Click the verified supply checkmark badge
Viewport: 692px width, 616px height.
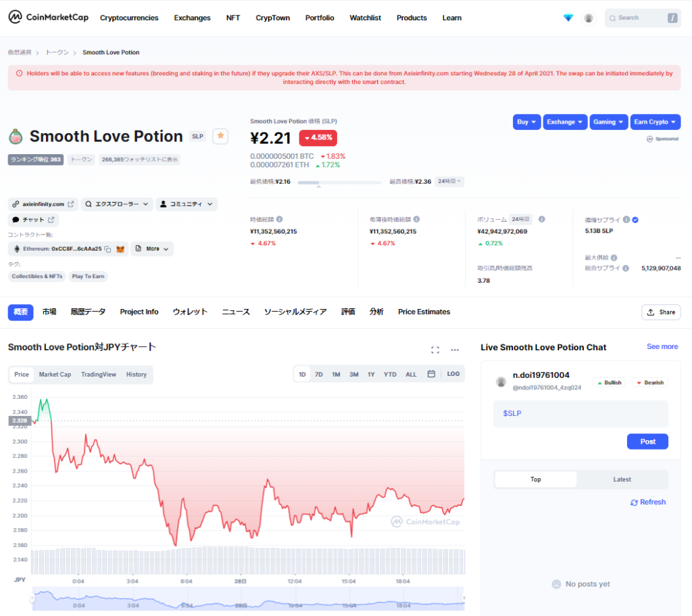[635, 220]
